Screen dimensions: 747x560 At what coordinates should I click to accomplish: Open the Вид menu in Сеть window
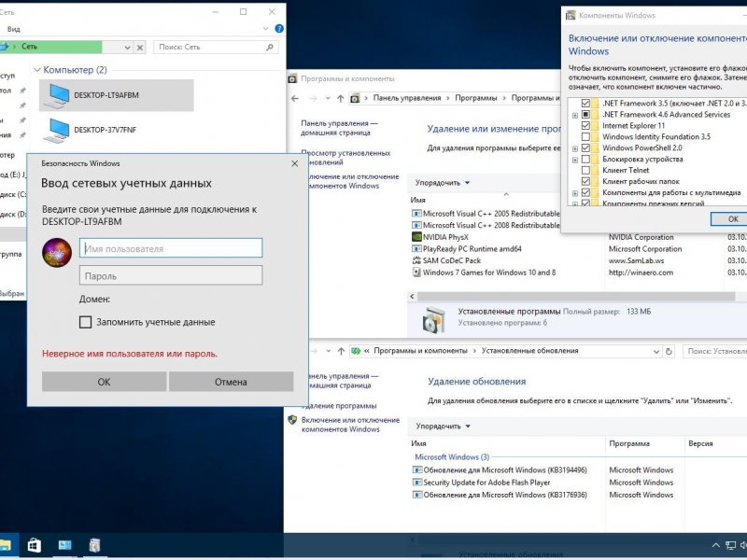(14, 29)
